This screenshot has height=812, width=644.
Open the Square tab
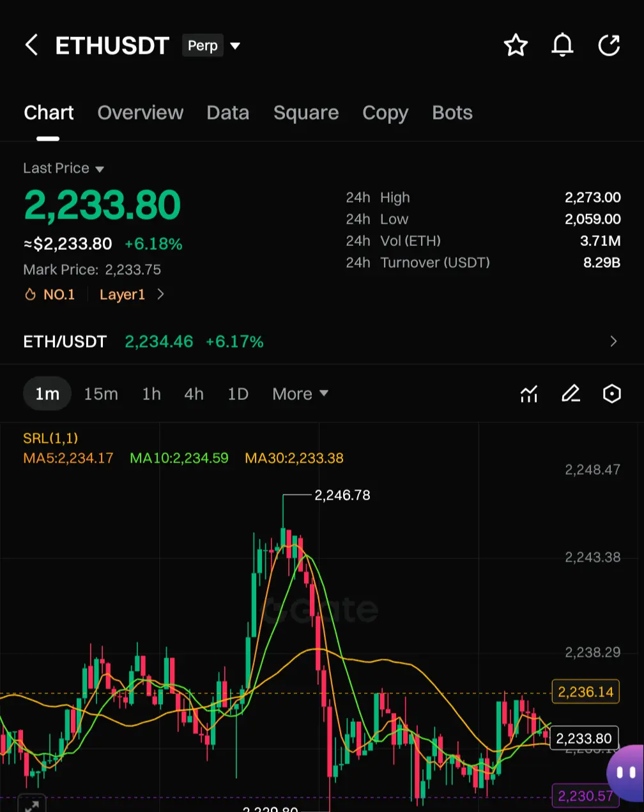coord(306,113)
